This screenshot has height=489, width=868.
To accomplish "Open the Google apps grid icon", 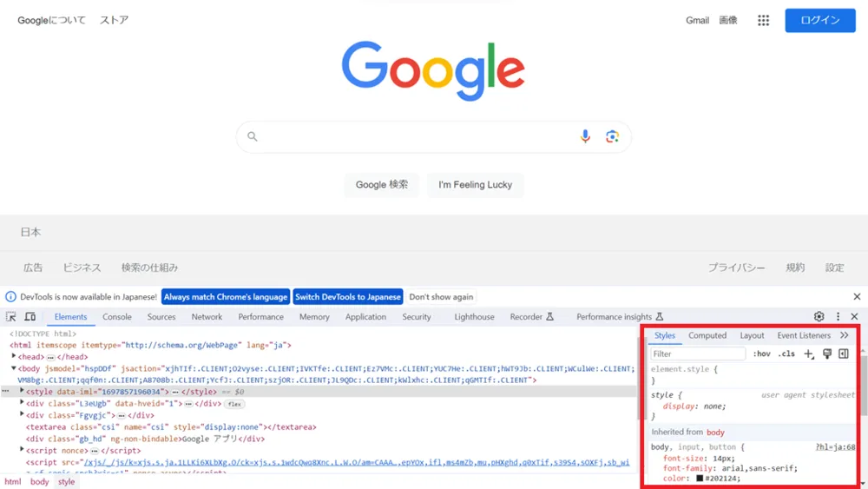I will tap(763, 21).
